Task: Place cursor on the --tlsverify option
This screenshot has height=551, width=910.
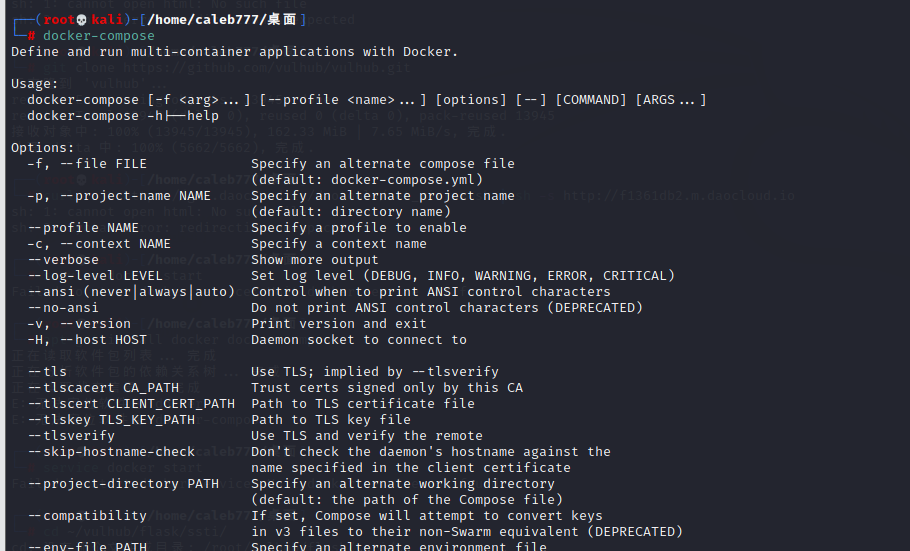Action: pos(71,436)
